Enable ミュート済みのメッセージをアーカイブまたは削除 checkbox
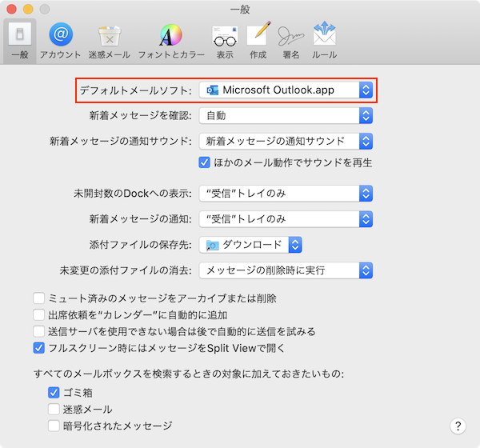This screenshot has height=448, width=480. point(39,298)
